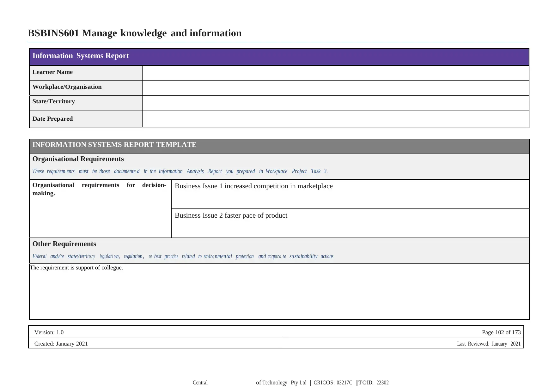Click the 'Learner Name' label
The height and width of the screenshot is (392, 555).
pyautogui.click(x=52, y=72)
